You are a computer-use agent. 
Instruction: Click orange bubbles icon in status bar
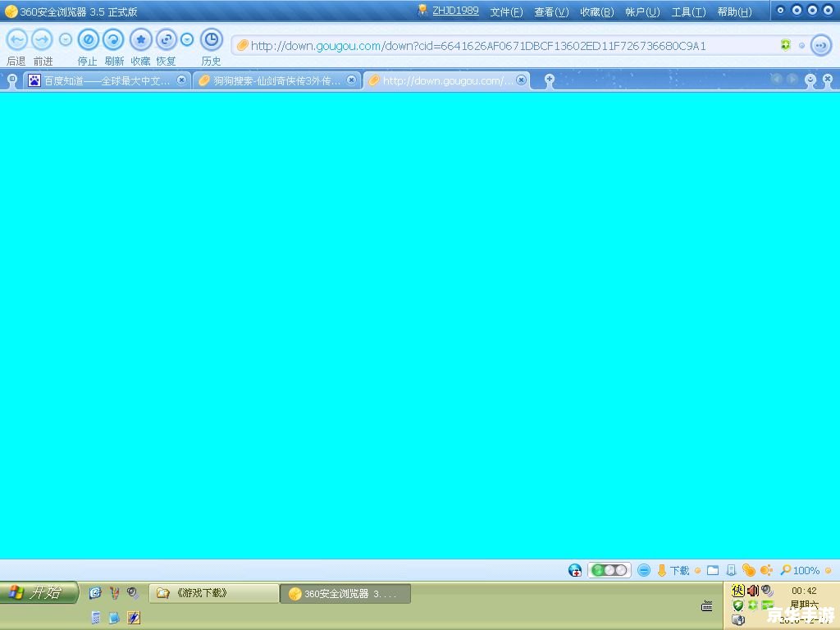[766, 571]
